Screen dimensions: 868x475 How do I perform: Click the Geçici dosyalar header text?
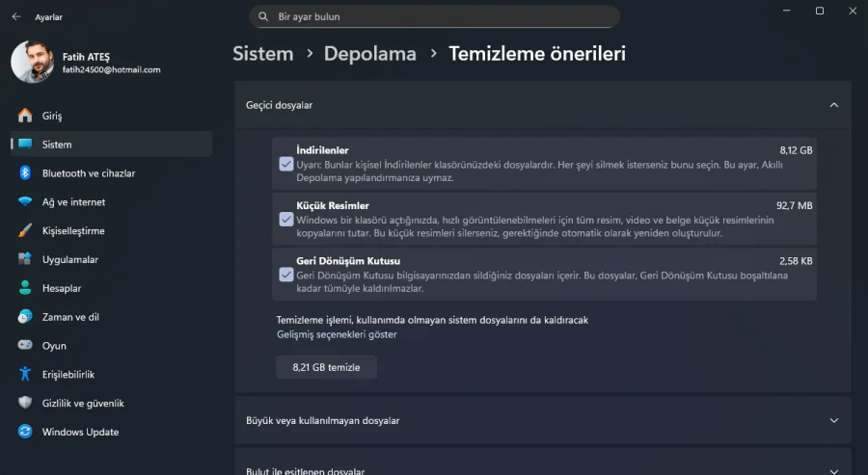coord(279,105)
